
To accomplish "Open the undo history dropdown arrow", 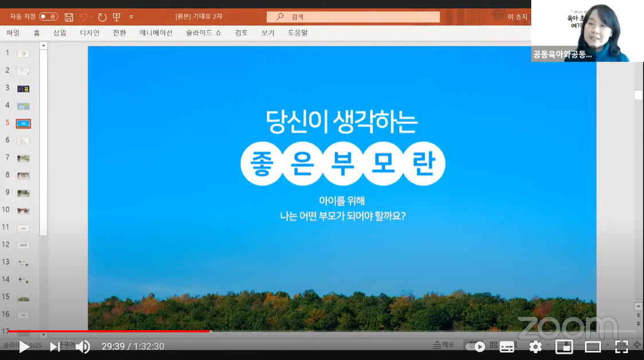I will [92, 17].
